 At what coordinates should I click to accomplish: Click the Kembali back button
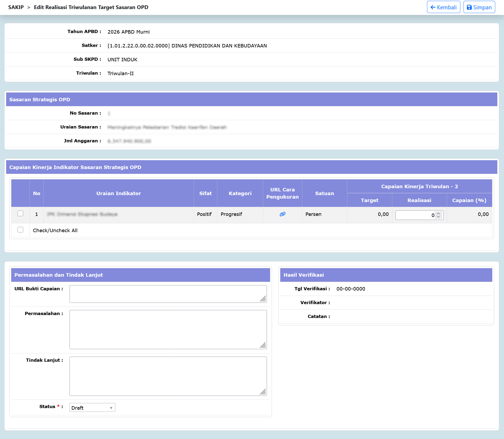[444, 7]
